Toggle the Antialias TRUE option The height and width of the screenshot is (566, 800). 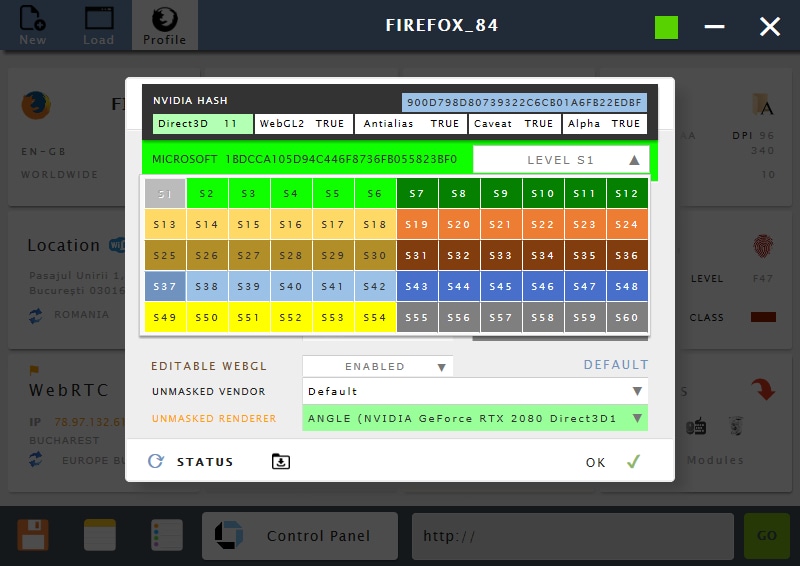(x=411, y=124)
